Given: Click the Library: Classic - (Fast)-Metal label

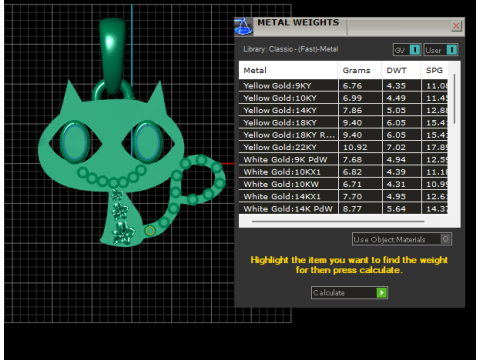Looking at the screenshot, I should tap(291, 49).
